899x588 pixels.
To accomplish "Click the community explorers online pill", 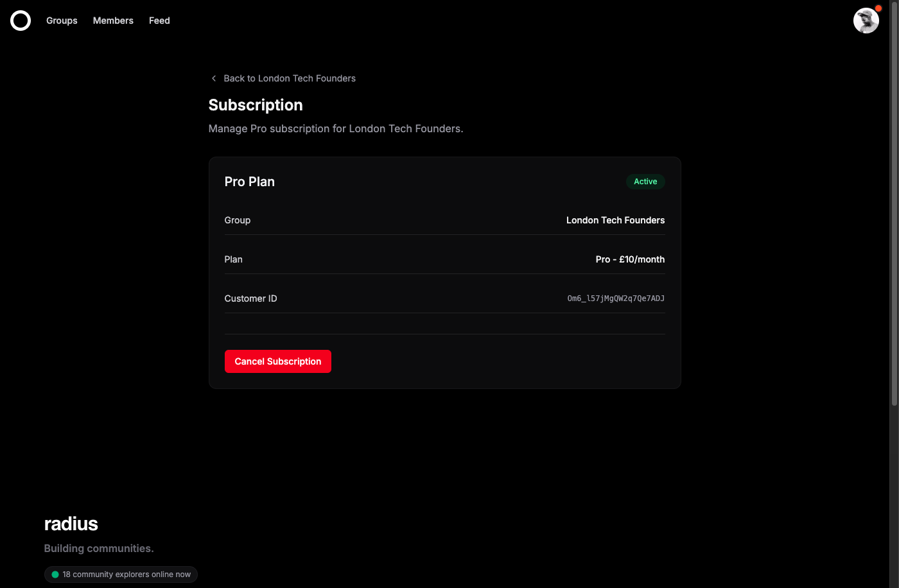I will [121, 574].
